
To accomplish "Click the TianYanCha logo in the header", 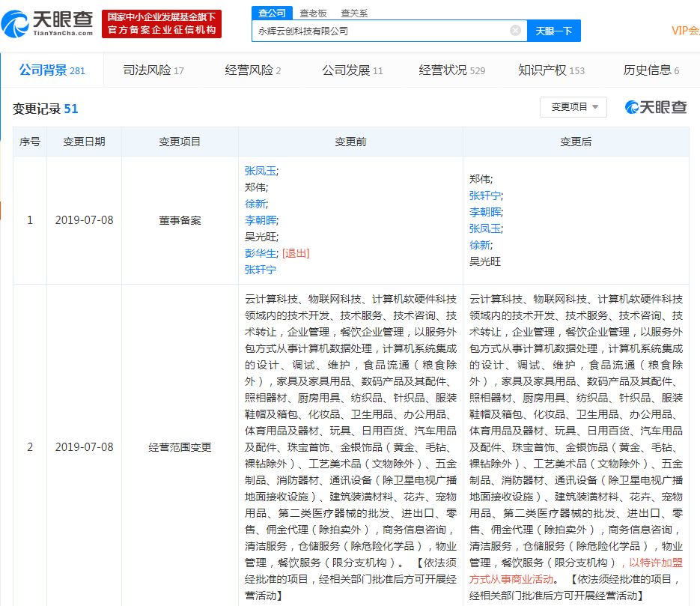I will [x=47, y=24].
